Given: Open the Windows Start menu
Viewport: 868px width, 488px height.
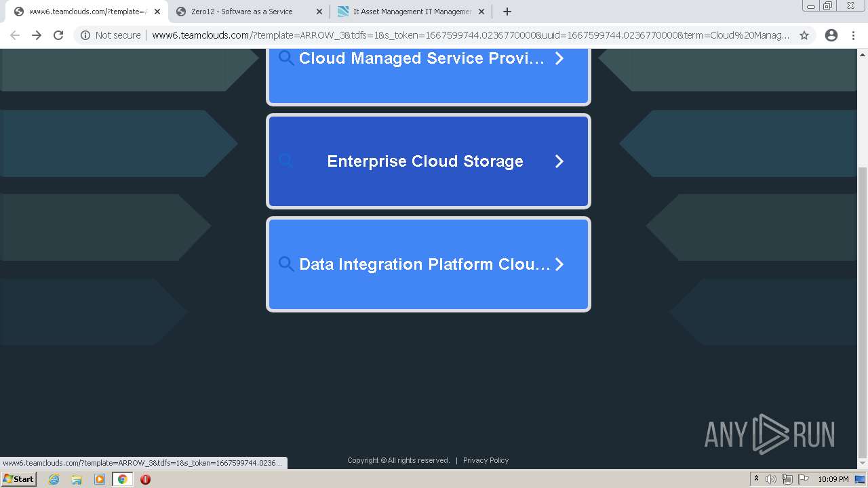Looking at the screenshot, I should pyautogui.click(x=19, y=479).
